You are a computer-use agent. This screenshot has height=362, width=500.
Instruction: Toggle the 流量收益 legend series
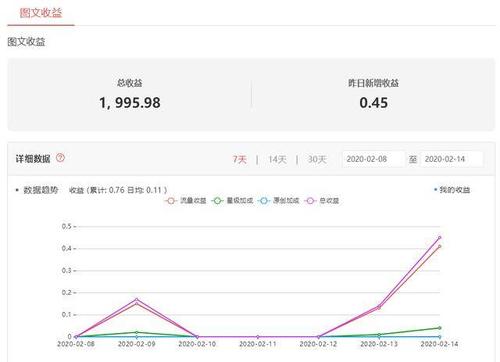click(x=185, y=201)
